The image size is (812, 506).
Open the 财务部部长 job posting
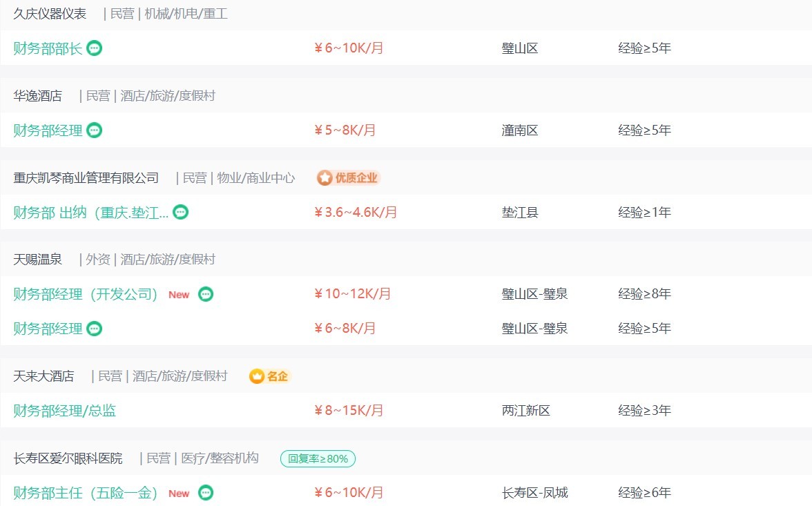(x=48, y=48)
